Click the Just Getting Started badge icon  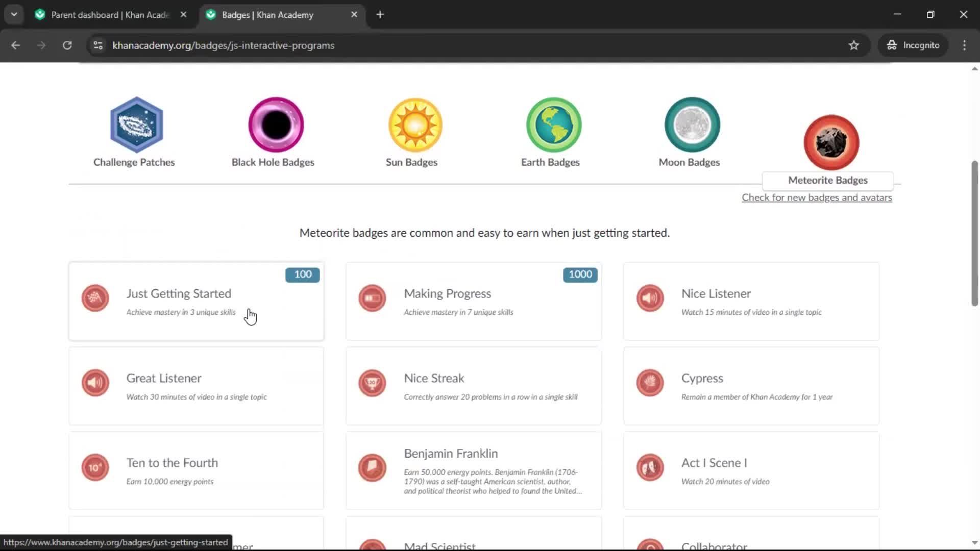(x=95, y=298)
